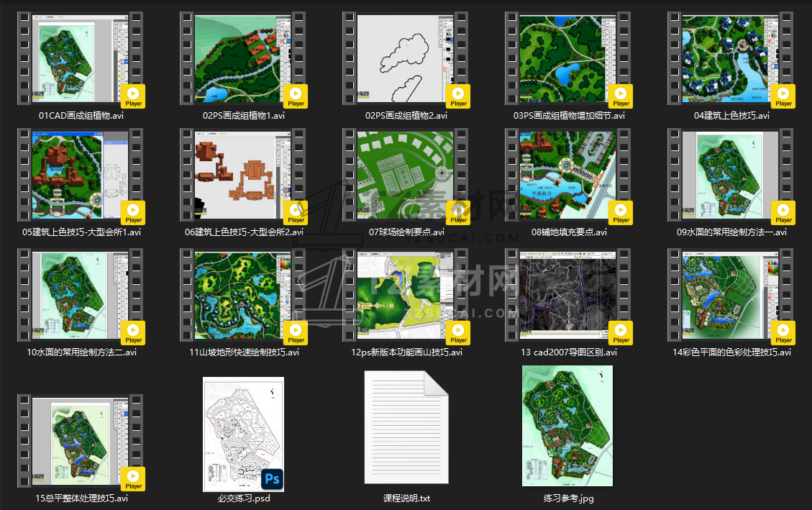This screenshot has width=812, height=510.
Task: Click the file name 必交练习.psd
Action: (x=244, y=498)
